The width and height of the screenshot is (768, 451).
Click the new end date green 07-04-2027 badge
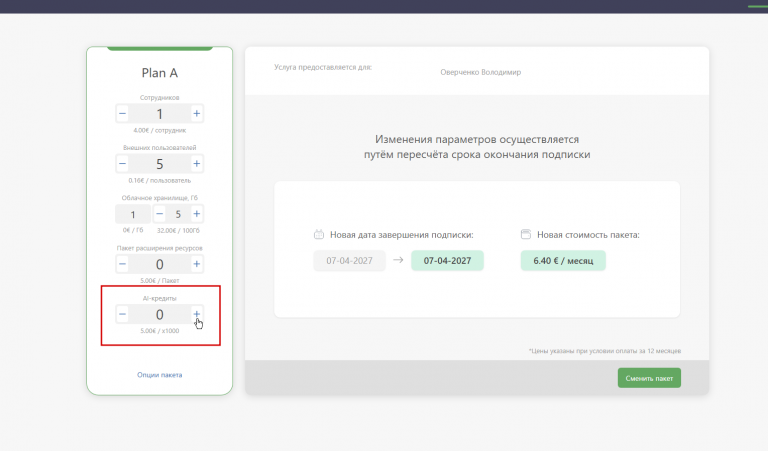(447, 261)
